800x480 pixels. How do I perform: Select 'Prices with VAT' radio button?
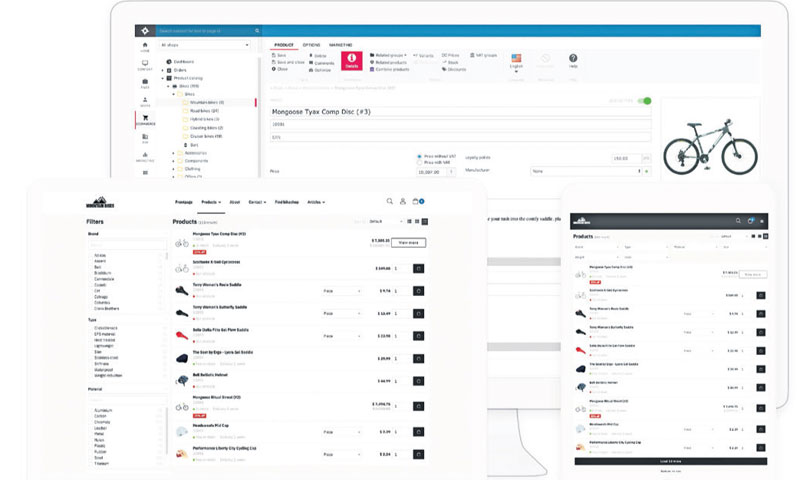coord(418,164)
